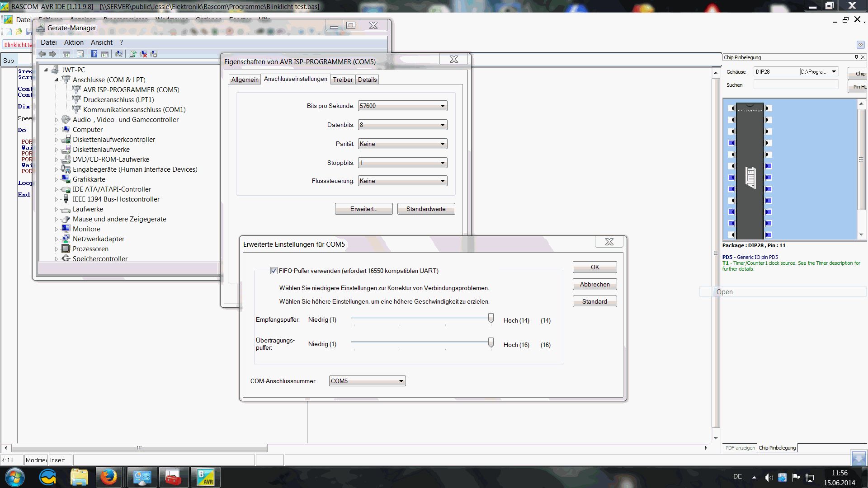Viewport: 868px width, 488px height.
Task: Click the back arrow in Geräte-Manager toolbar
Action: click(x=42, y=54)
